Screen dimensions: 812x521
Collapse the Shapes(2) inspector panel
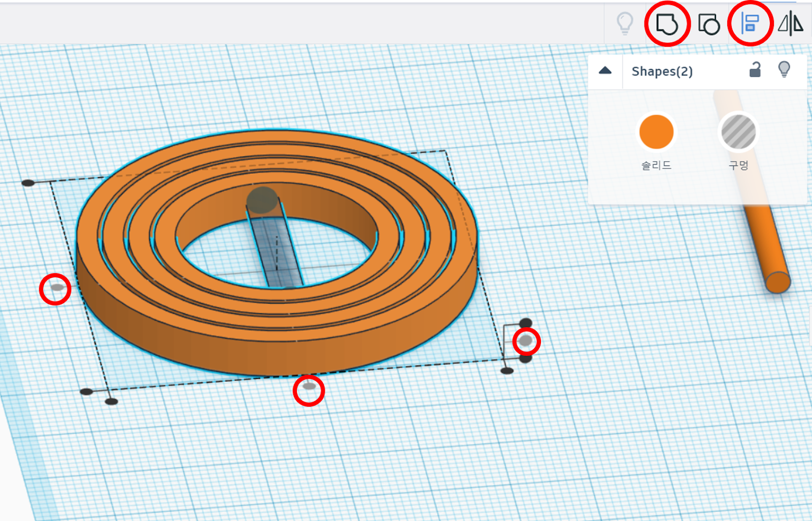coord(605,71)
